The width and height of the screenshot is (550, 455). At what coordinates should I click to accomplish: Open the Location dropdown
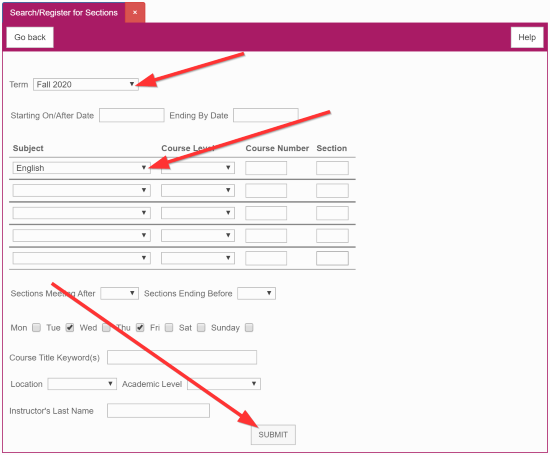[x=82, y=384]
